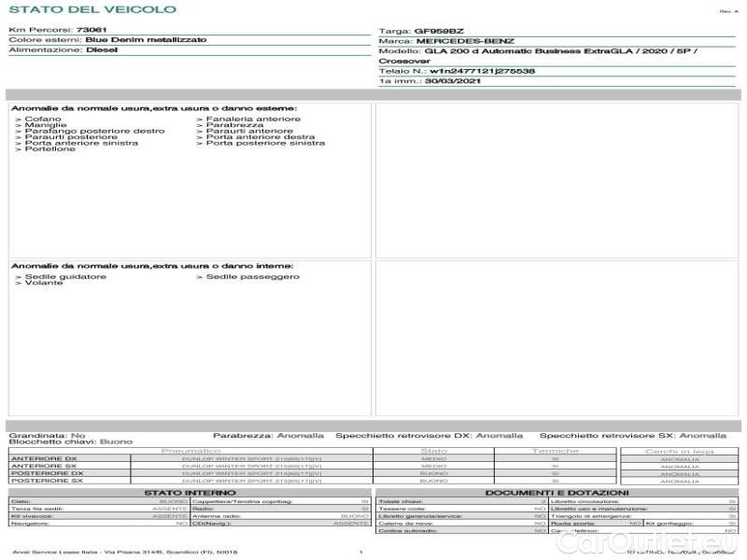Image resolution: width=747 pixels, height=560 pixels.
Task: Select the "Sedile guidatore" entry
Action: pos(65,276)
